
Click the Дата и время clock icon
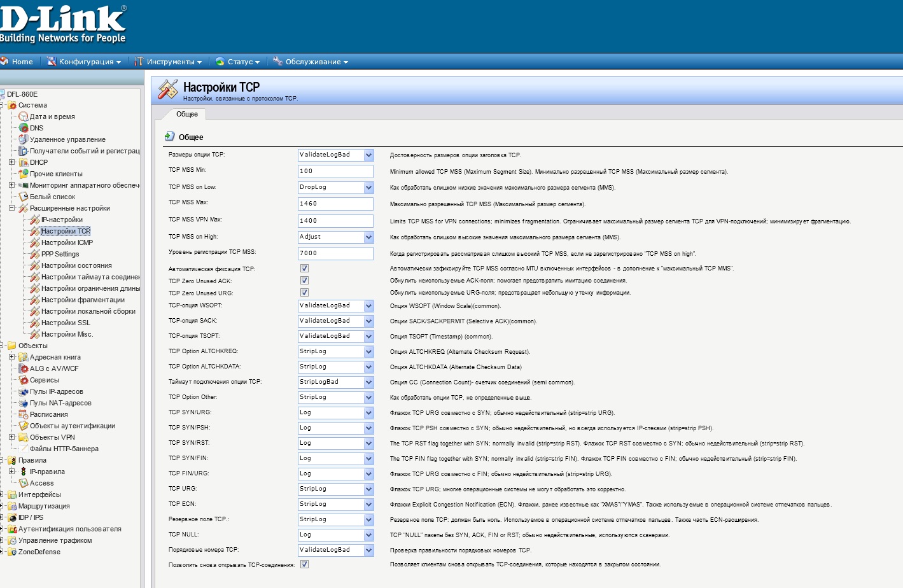24,116
